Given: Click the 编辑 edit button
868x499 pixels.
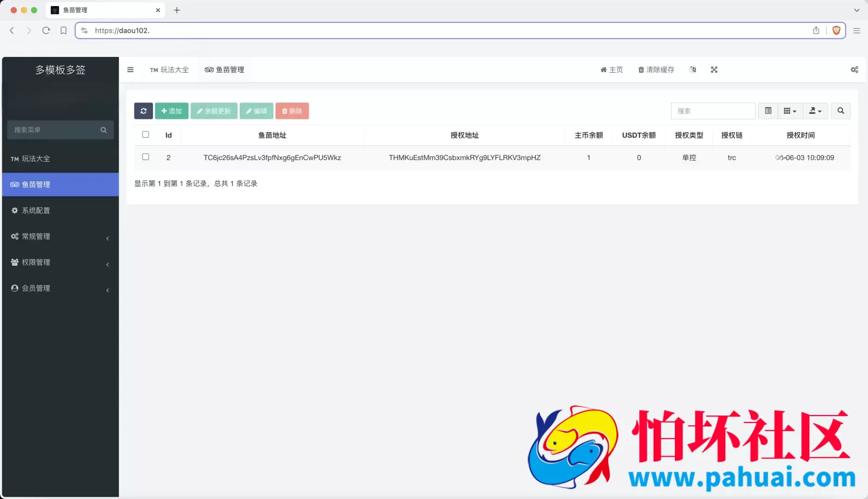Looking at the screenshot, I should [x=257, y=111].
